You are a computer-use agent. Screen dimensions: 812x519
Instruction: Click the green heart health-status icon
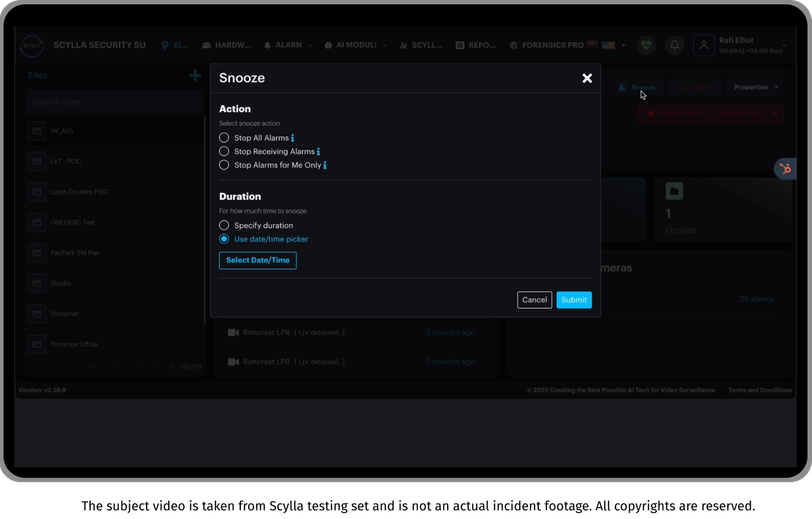click(x=646, y=46)
